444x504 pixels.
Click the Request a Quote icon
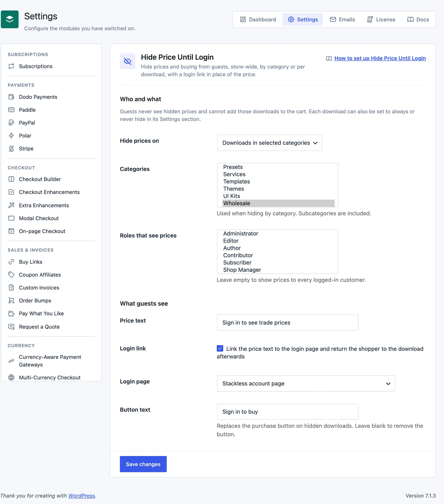click(11, 327)
